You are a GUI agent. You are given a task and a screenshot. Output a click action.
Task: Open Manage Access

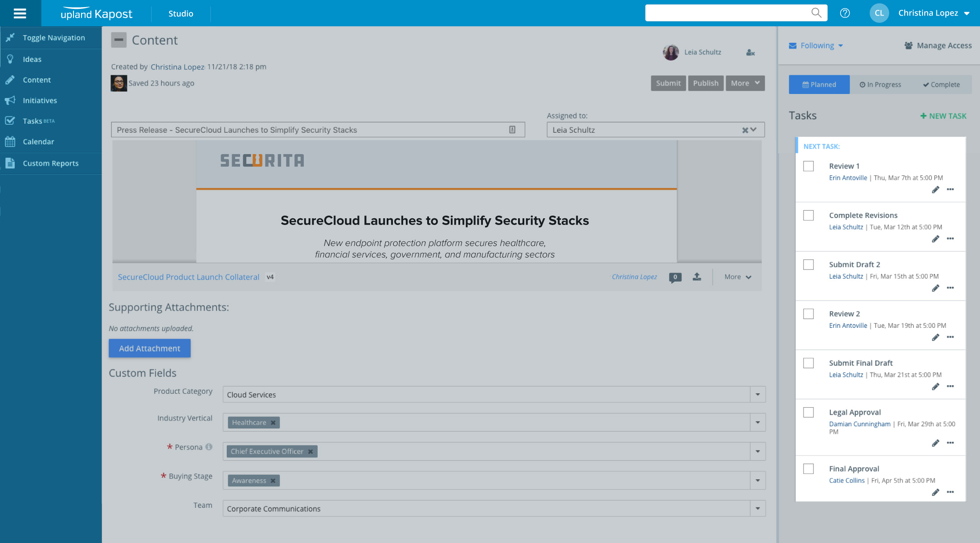938,45
